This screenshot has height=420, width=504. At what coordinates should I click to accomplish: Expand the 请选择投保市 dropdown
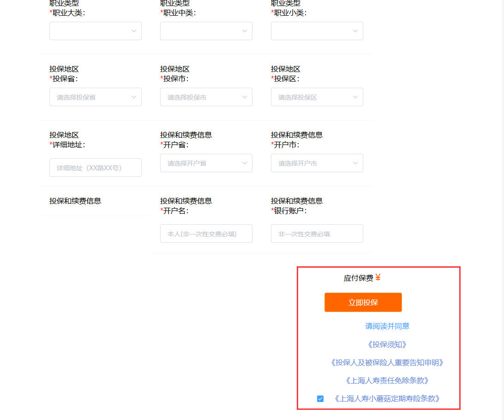[x=206, y=97]
